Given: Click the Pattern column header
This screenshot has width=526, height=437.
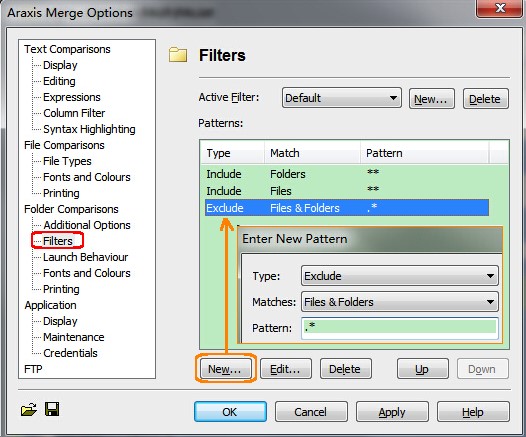Looking at the screenshot, I should (425, 153).
